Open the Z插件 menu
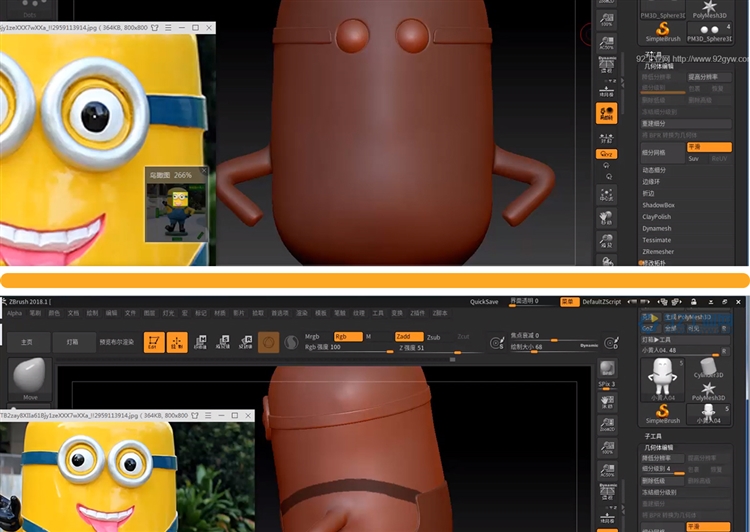Screen dimensions: 750x532 pyautogui.click(x=417, y=313)
